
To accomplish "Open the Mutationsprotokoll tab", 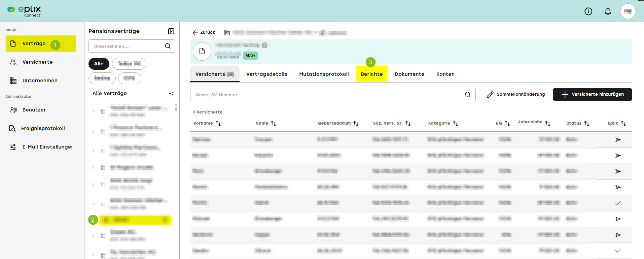I will [x=324, y=74].
